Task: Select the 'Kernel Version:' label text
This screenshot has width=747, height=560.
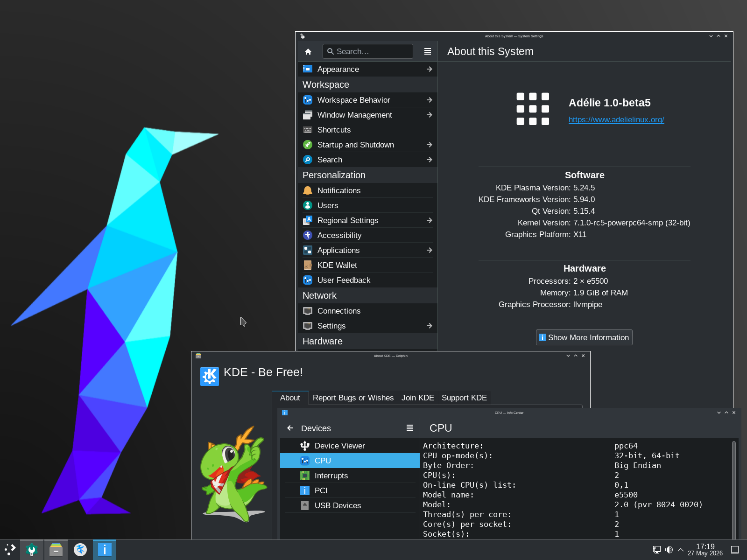Action: tap(544, 223)
